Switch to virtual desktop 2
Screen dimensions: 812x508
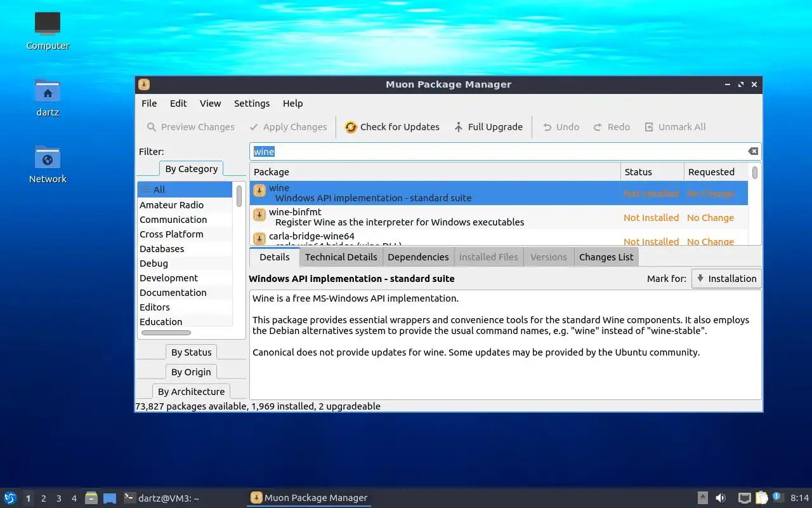[x=44, y=498]
